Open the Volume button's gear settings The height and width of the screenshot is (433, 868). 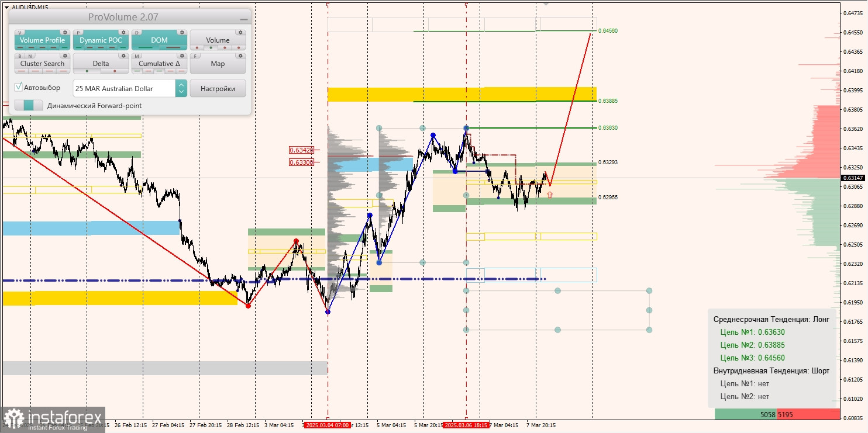(x=240, y=32)
